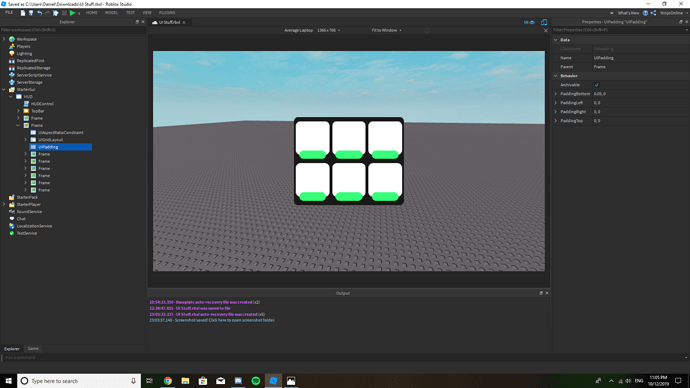Open the PLUGINS ribbon tab
Image resolution: width=690 pixels, height=388 pixels.
[x=167, y=13]
